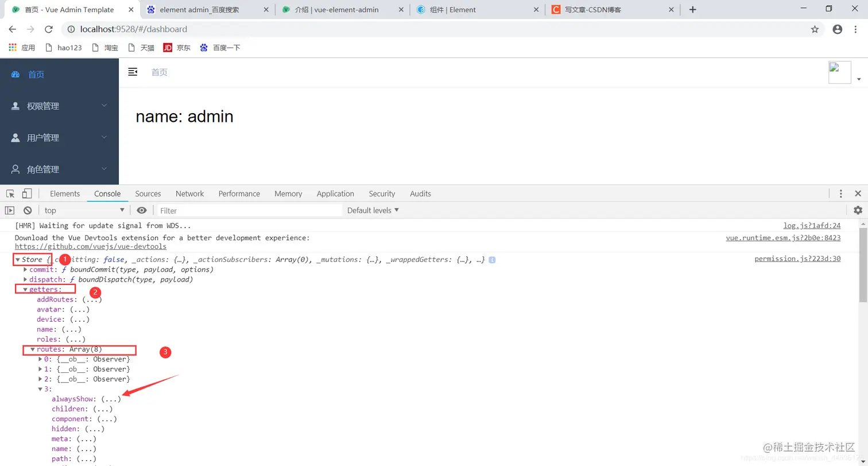868x466 pixels.
Task: Click the 首页 dashboard icon in the sidebar
Action: 15,75
